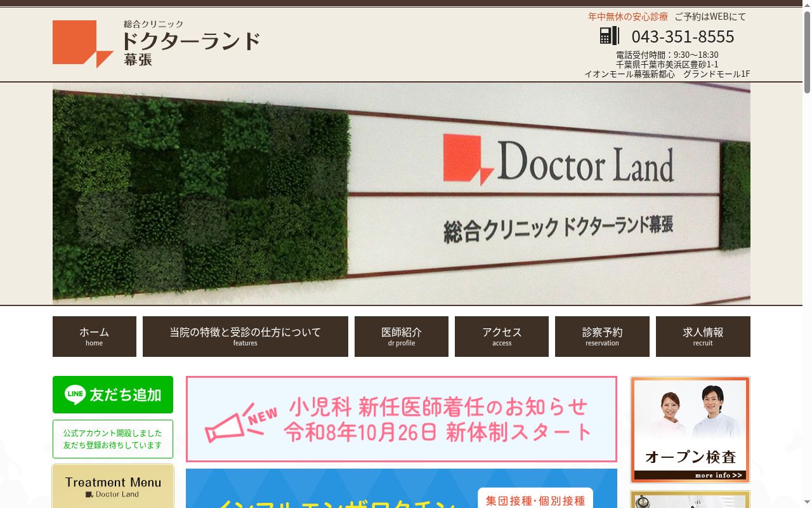The image size is (812, 508).
Task: Click the megaphone NEW icon in the pediatrics banner
Action: coord(241,422)
